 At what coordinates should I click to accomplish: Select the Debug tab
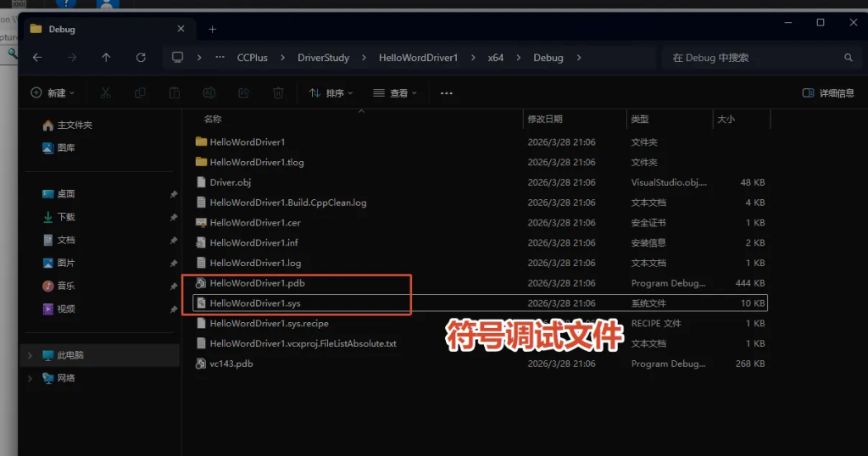(108, 29)
